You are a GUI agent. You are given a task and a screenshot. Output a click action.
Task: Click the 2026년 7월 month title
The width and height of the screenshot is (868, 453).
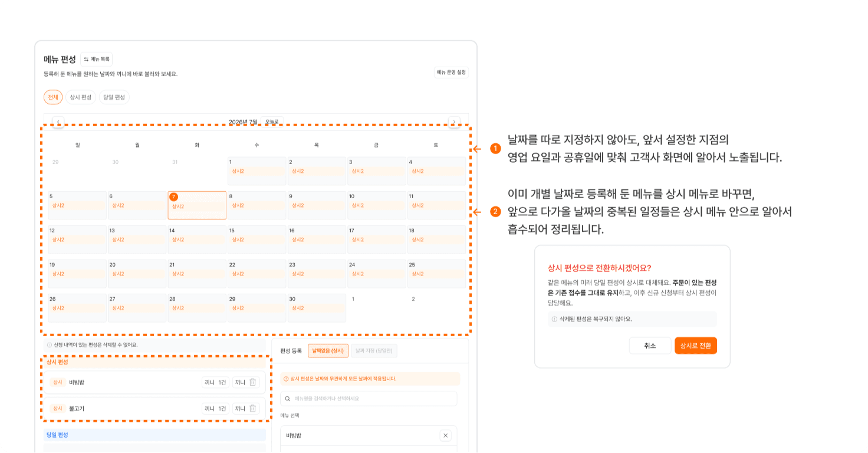[x=243, y=122]
